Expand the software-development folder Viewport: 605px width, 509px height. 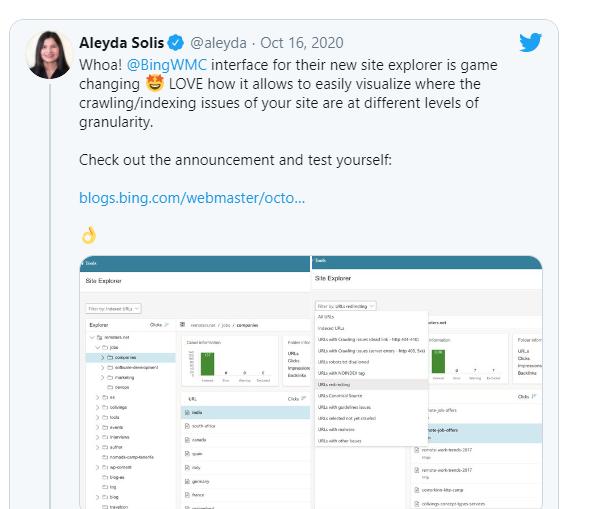[100, 367]
